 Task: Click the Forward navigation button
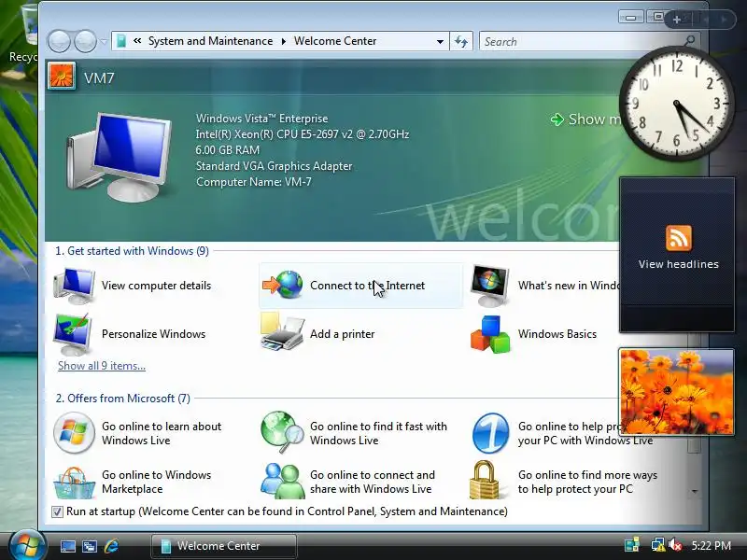[x=85, y=42]
